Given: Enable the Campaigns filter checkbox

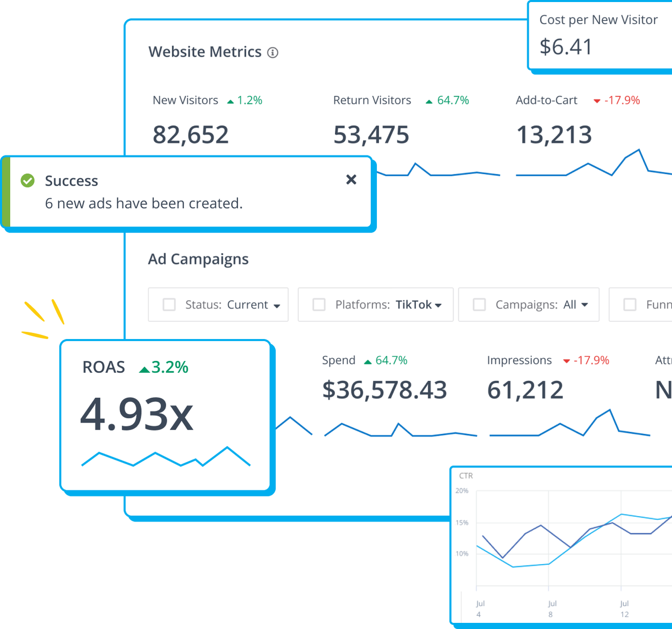Looking at the screenshot, I should [x=479, y=304].
